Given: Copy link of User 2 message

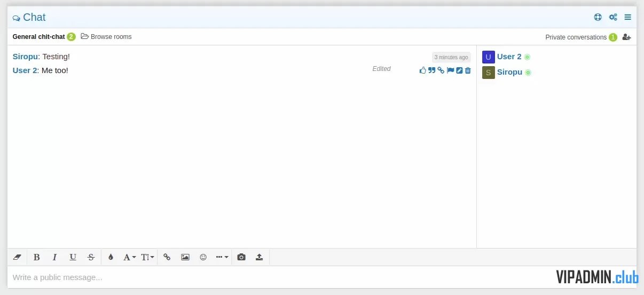Looking at the screenshot, I should (441, 70).
